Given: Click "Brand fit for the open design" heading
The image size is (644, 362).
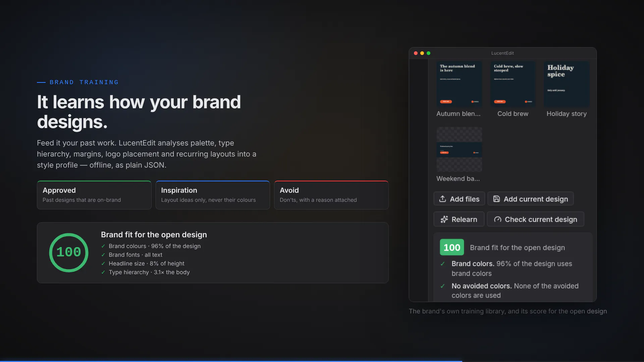Looking at the screenshot, I should pos(154,235).
